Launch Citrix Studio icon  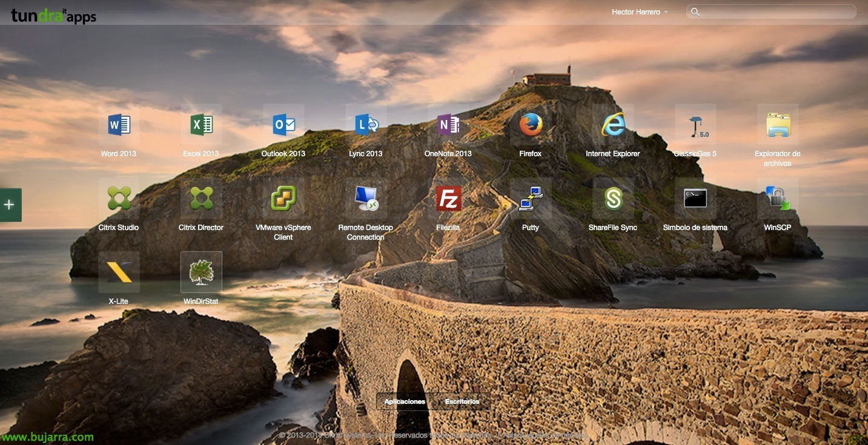click(119, 199)
